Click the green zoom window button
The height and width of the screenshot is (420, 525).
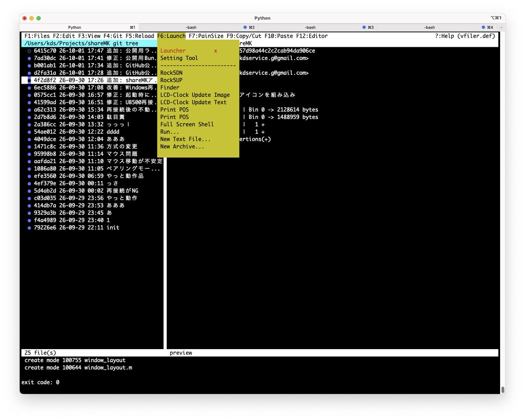tap(38, 18)
